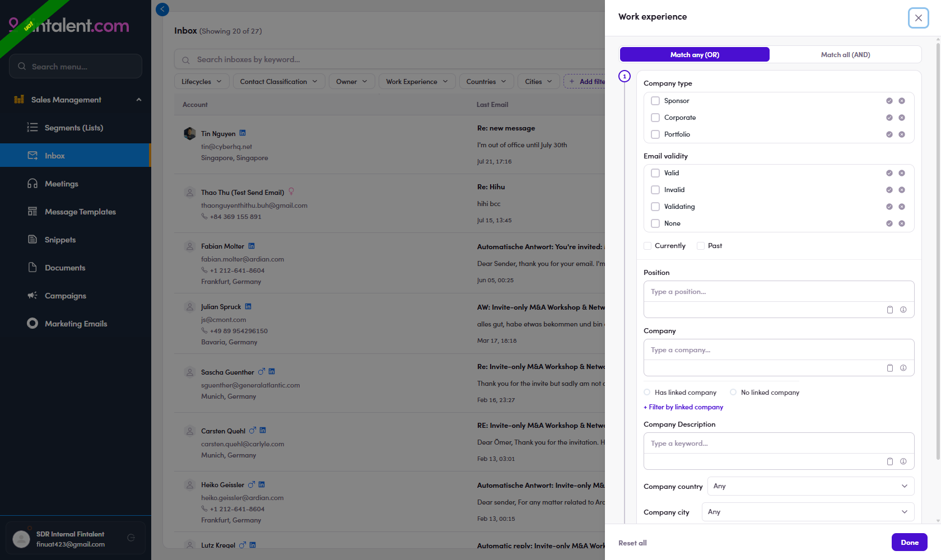The width and height of the screenshot is (941, 560).
Task: Switch to the Match all (AND) tab
Action: click(x=845, y=54)
